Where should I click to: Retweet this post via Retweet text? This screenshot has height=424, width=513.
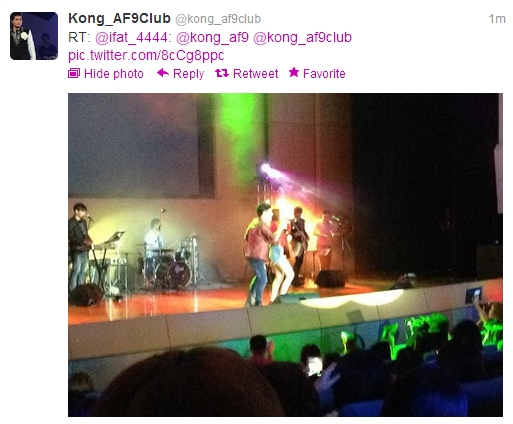(255, 74)
